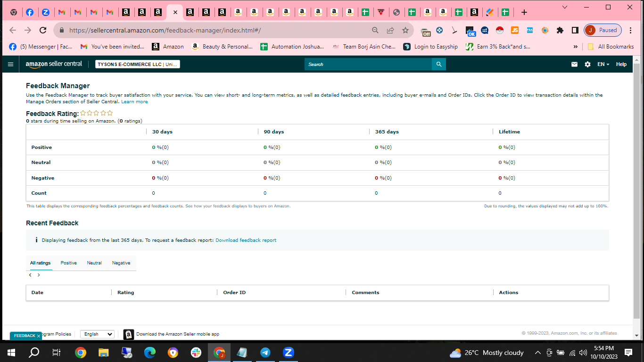Switch to the Facebook browser tab
Image resolution: width=644 pixels, height=362 pixels.
point(29,12)
